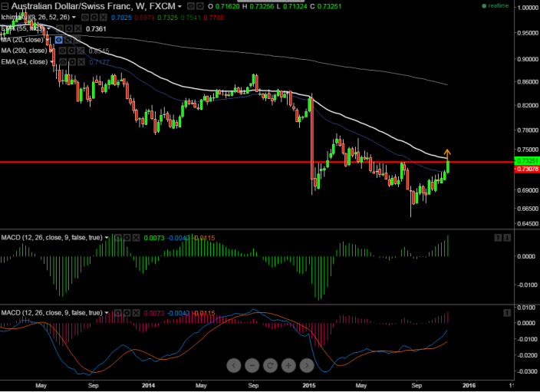The height and width of the screenshot is (392, 540).
Task: Open main symbol format settings gear
Action: coord(199,6)
